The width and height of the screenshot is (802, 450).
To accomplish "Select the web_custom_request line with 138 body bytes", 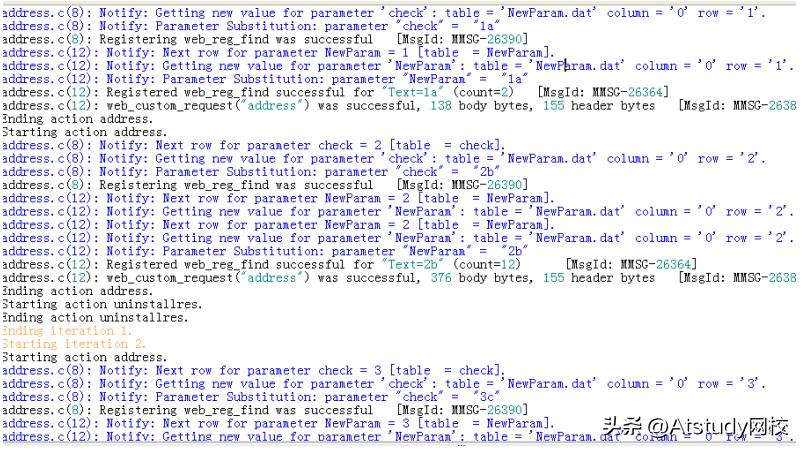I will pos(399,106).
